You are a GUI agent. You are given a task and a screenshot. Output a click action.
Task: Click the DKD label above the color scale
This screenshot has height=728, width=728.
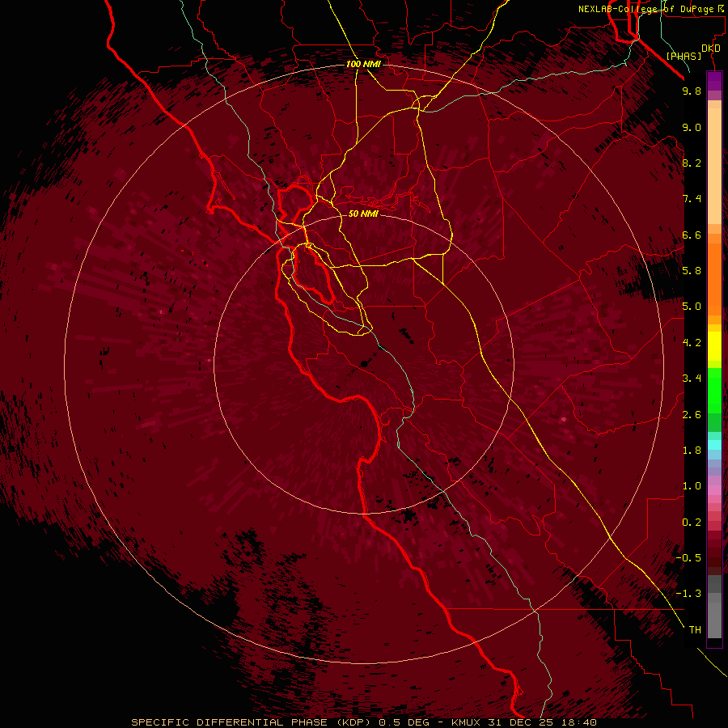[x=710, y=49]
